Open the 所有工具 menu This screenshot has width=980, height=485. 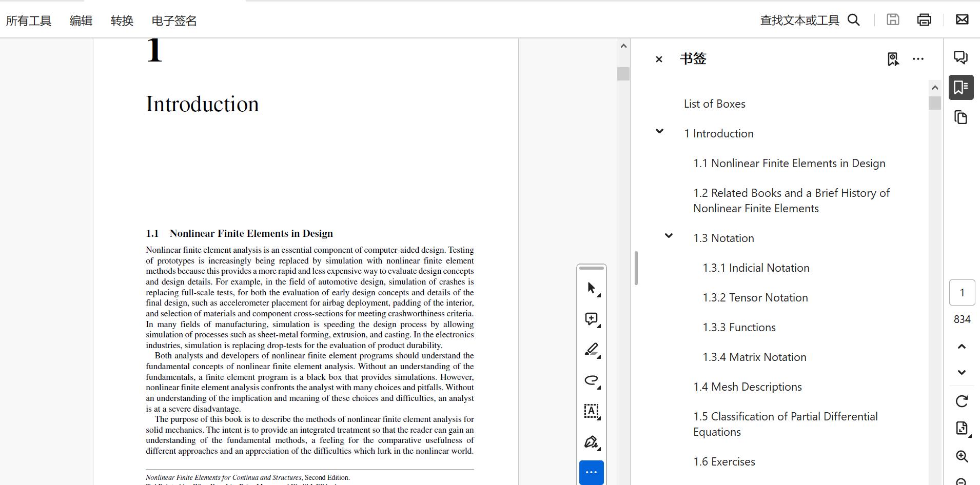click(x=29, y=21)
